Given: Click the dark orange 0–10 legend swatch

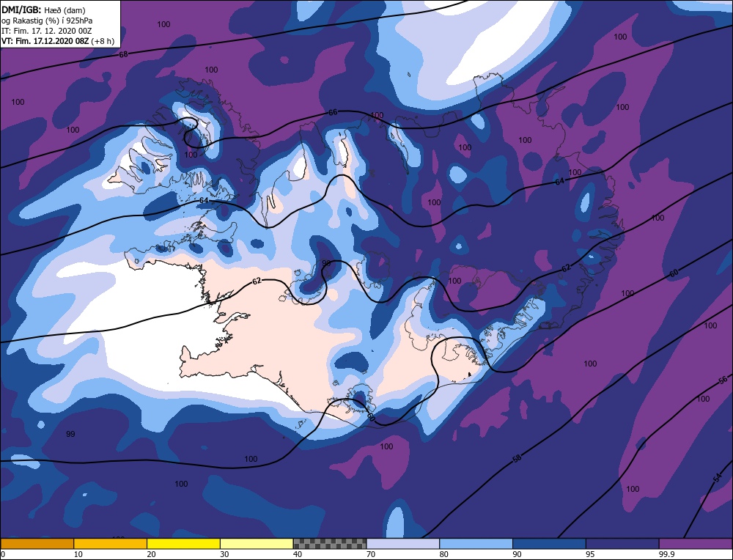Looking at the screenshot, I should point(37,544).
